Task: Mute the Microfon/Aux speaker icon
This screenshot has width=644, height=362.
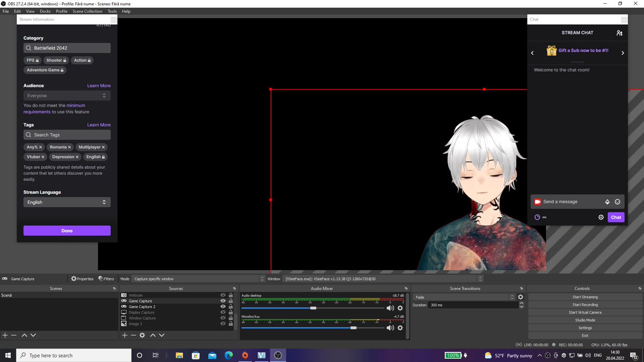Action: [390, 327]
